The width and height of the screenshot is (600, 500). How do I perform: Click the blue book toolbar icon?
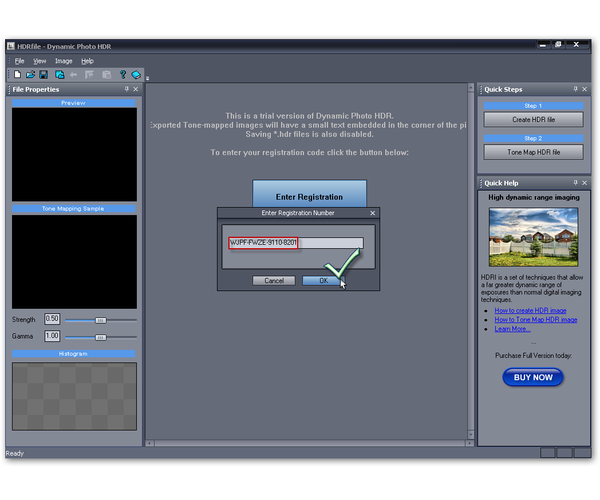pos(136,75)
